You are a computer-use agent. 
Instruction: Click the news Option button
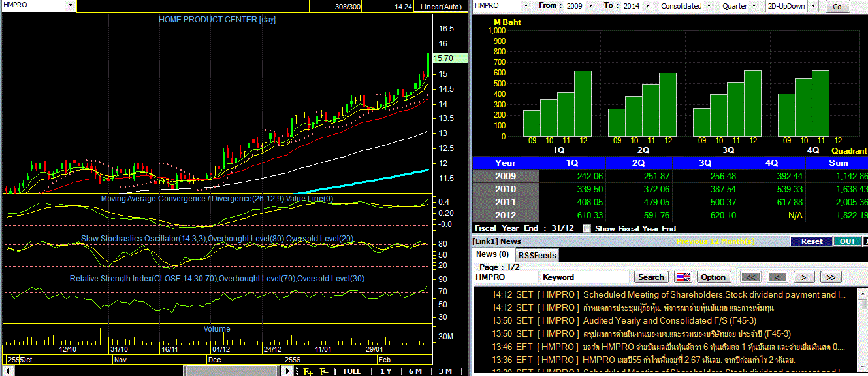pyautogui.click(x=713, y=277)
